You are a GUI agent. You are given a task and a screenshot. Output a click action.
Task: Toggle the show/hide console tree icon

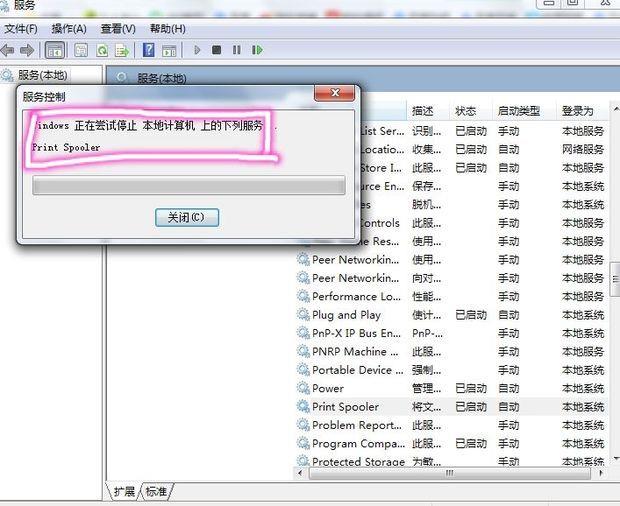point(55,50)
